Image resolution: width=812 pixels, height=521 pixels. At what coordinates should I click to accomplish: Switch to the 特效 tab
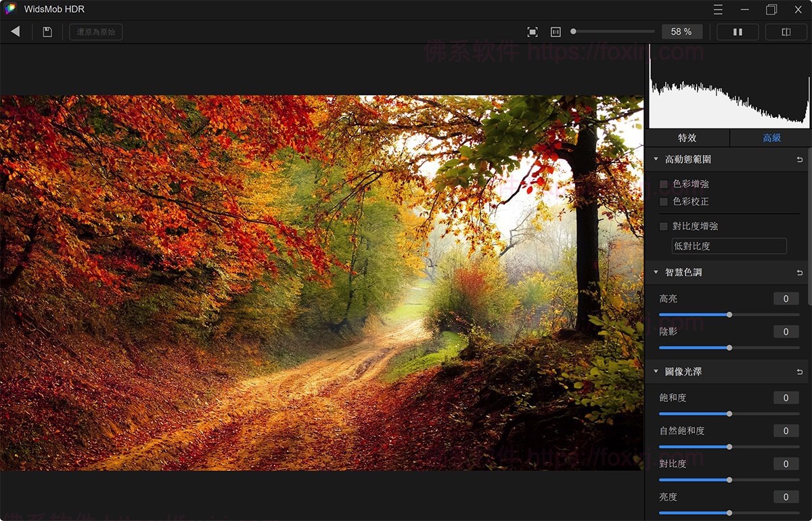click(x=687, y=138)
